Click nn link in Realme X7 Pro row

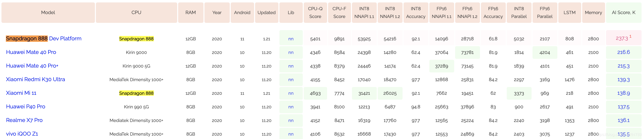291,120
